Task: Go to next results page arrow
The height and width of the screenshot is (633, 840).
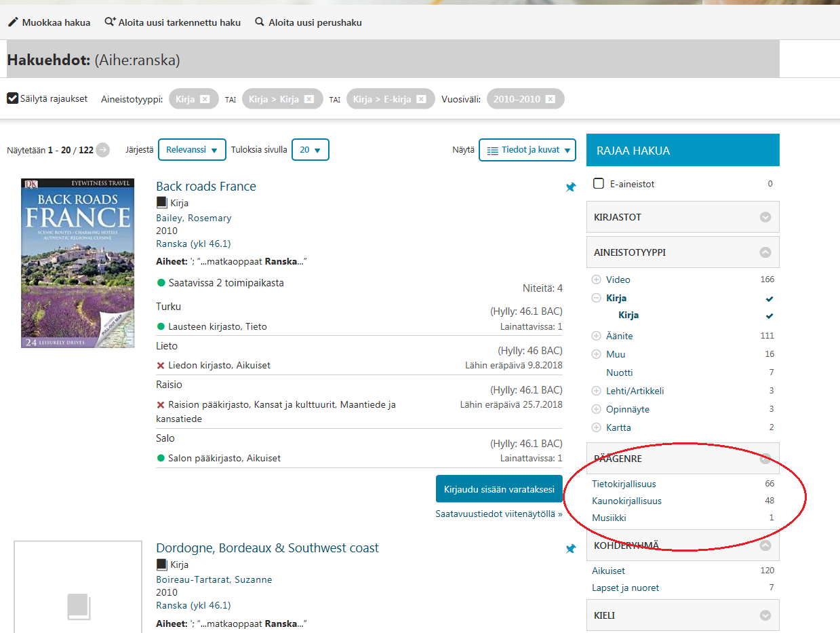Action: point(102,150)
